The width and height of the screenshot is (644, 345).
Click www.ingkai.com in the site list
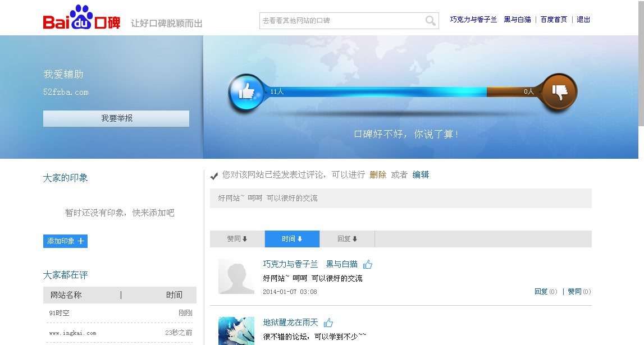(72, 333)
